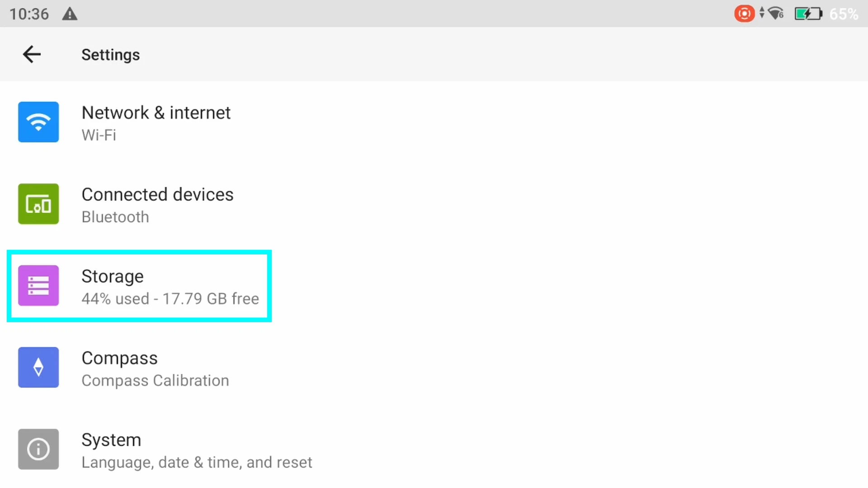The height and width of the screenshot is (488, 868).
Task: Tap the battery charging icon
Action: tap(808, 14)
